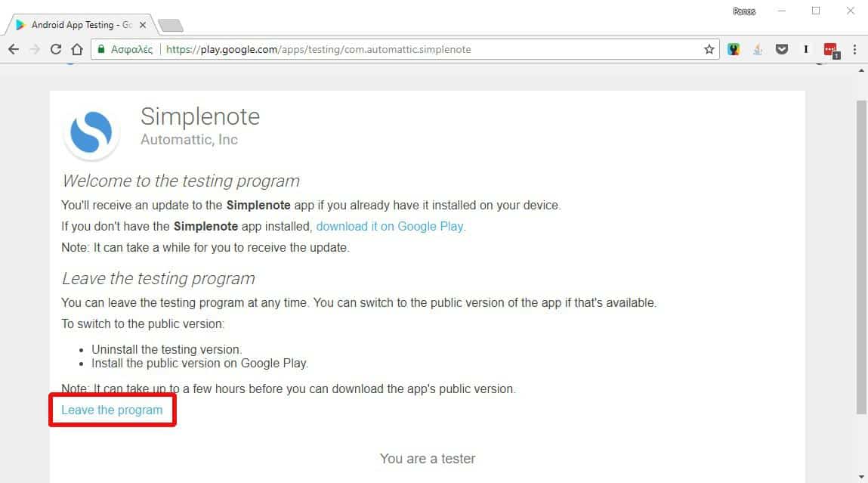Maximize the Chrome window
Screen dimensions: 868x483
[816, 11]
